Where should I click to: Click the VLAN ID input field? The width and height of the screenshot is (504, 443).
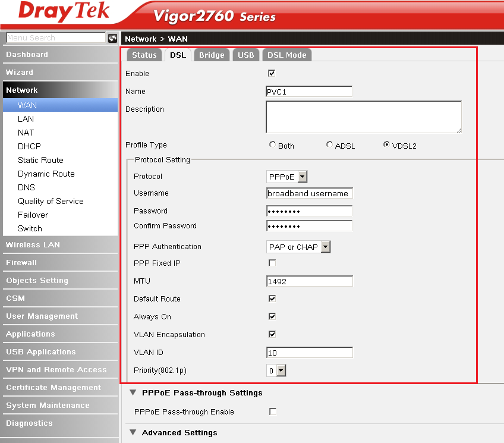309,353
